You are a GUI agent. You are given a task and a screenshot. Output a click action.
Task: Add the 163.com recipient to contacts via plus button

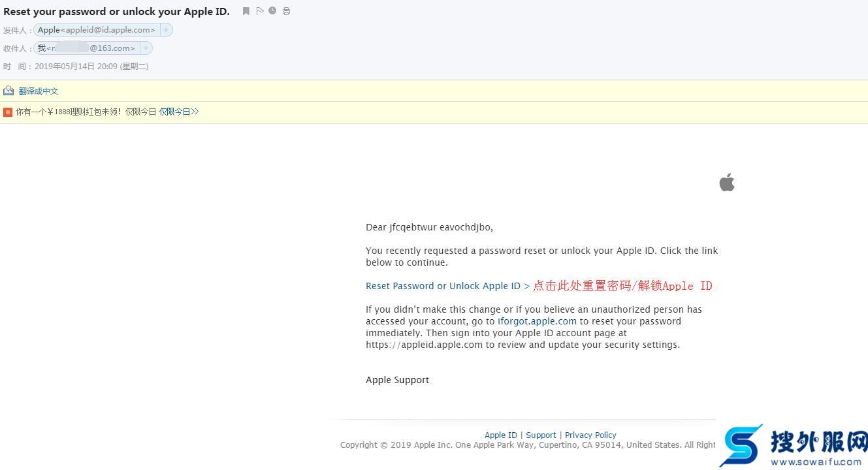[x=145, y=48]
